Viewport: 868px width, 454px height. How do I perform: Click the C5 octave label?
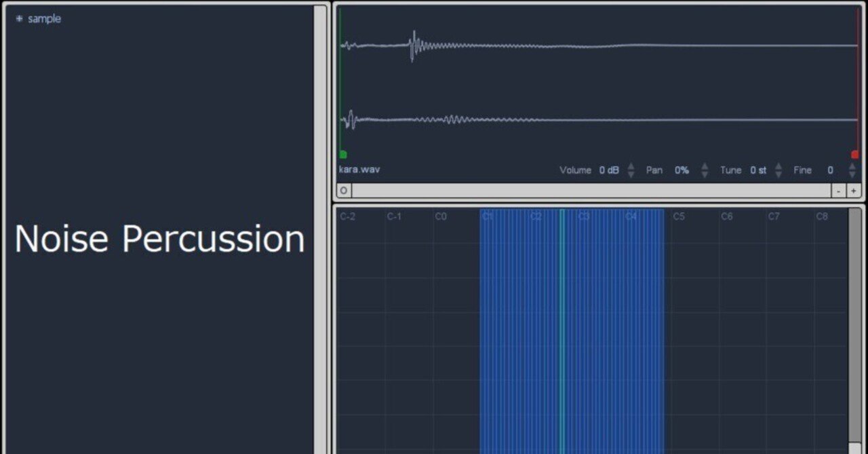point(679,216)
